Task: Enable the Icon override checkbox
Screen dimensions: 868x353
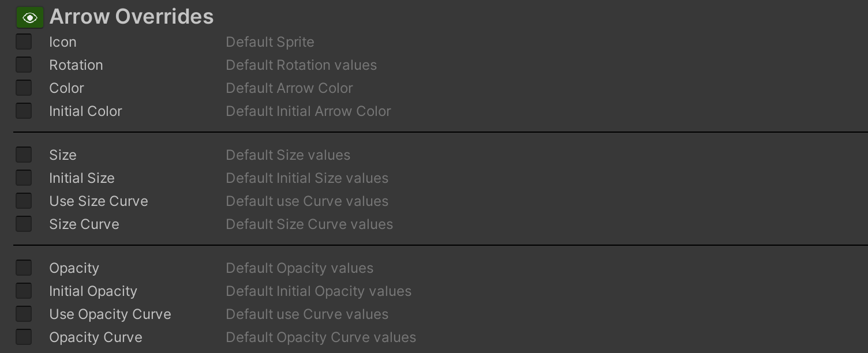Action: pos(24,42)
